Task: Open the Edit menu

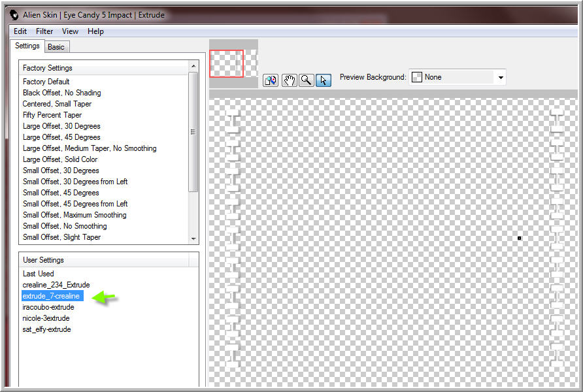Action: coord(20,31)
